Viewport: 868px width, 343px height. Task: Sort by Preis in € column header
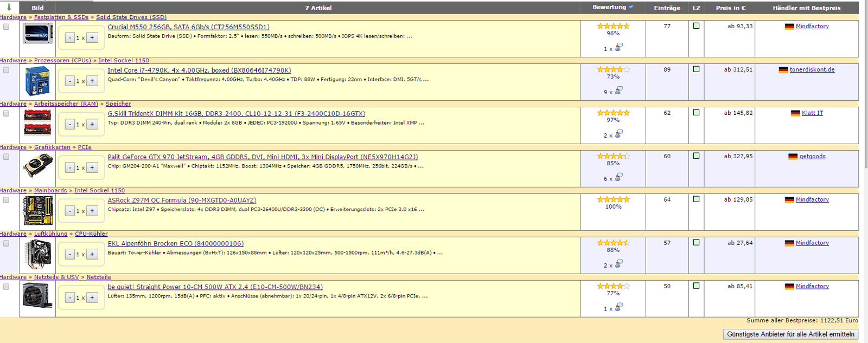tap(730, 8)
